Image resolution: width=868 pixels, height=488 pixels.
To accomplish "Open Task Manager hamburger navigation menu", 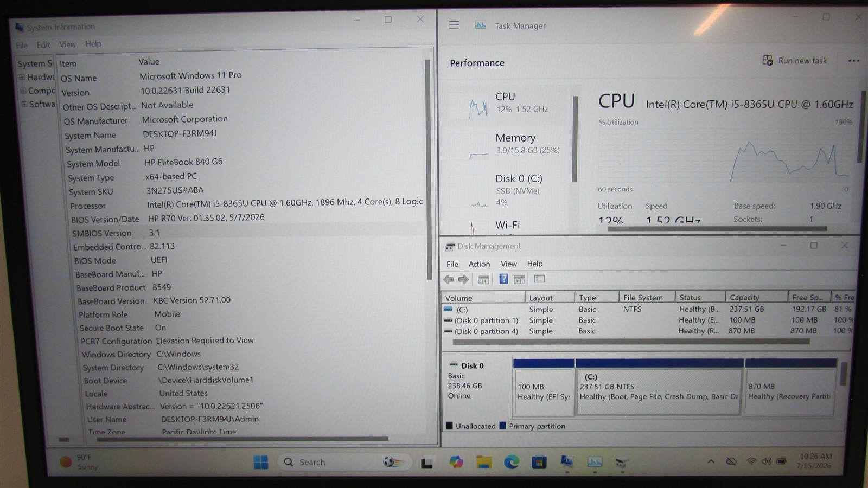I will 454,25.
